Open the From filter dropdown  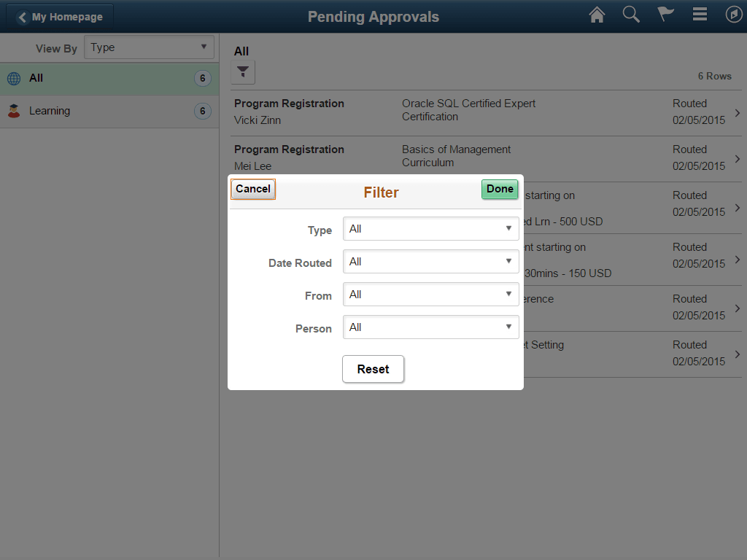point(430,294)
